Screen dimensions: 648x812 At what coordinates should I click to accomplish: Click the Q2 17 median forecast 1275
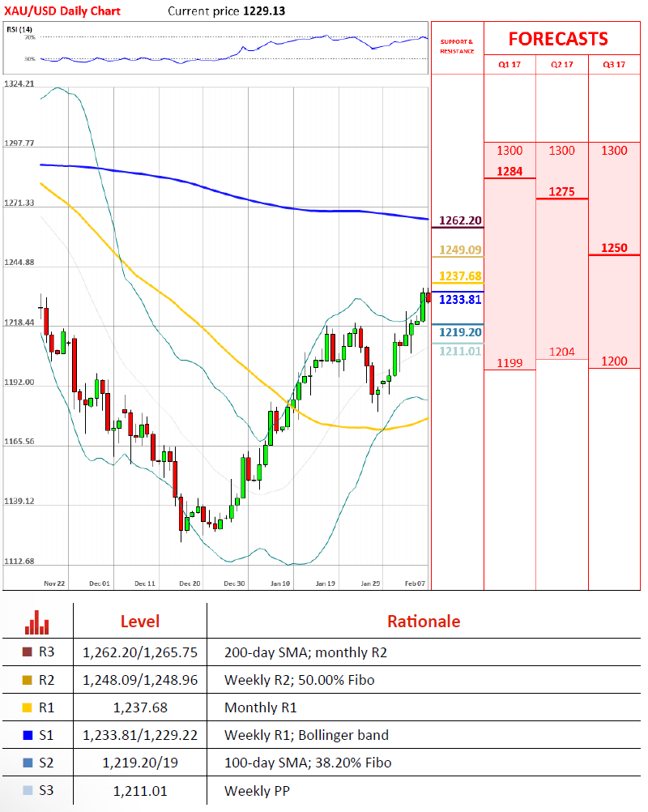point(561,192)
